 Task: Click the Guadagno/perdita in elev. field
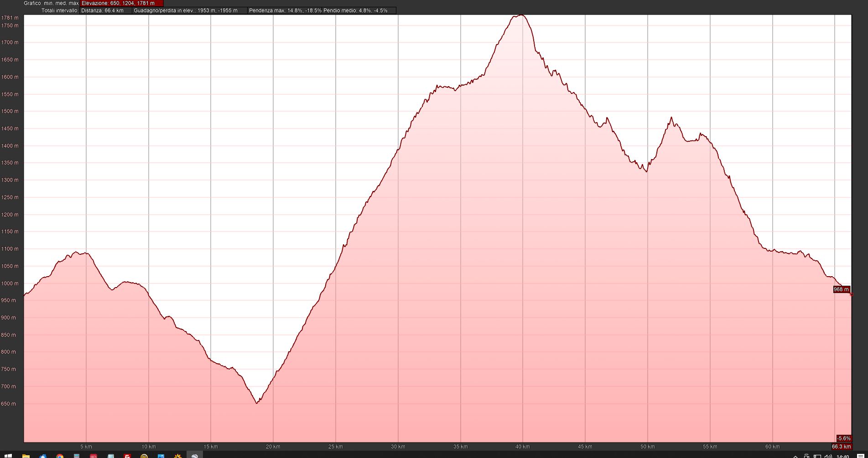point(189,10)
